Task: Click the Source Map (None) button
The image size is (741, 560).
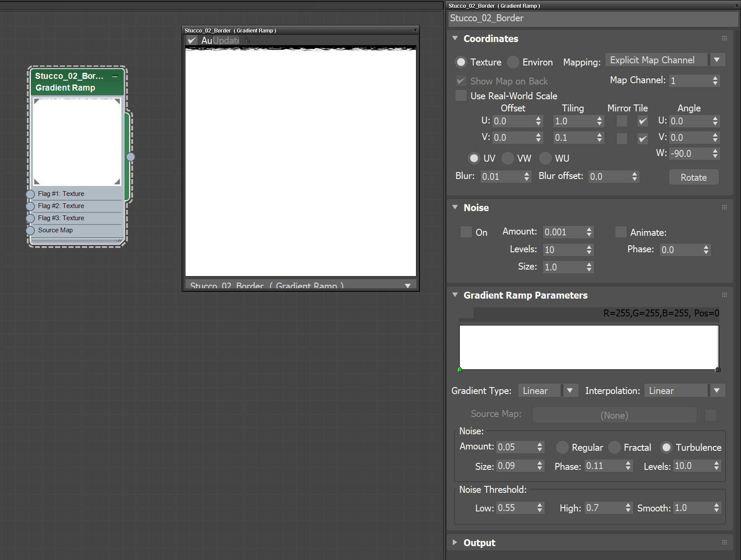Action: point(614,415)
